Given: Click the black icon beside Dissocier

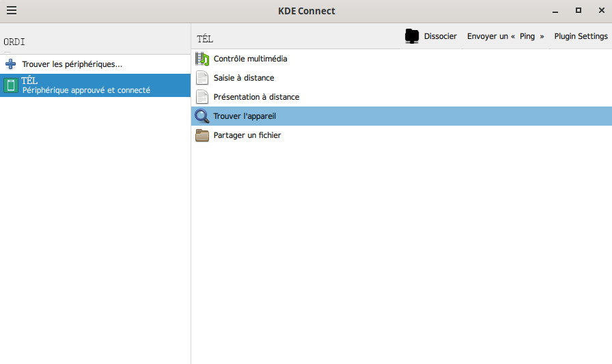Looking at the screenshot, I should (x=412, y=37).
